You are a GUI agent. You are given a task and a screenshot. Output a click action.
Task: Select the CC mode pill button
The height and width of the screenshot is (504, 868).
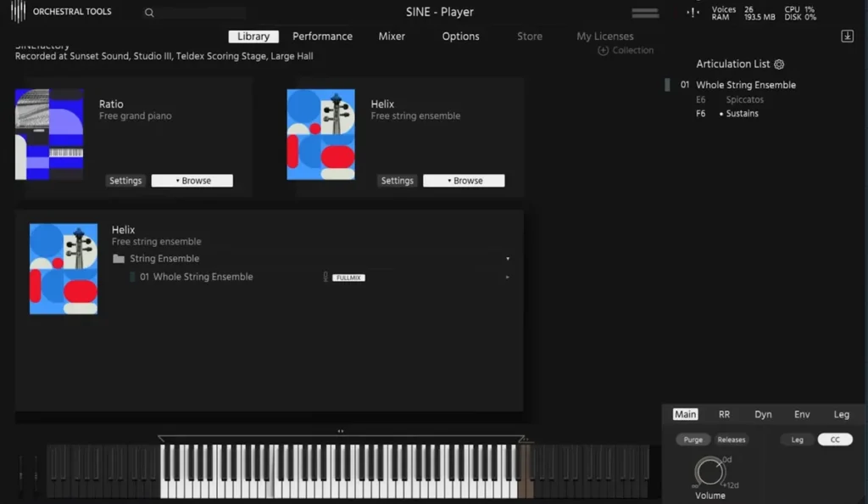pos(835,440)
